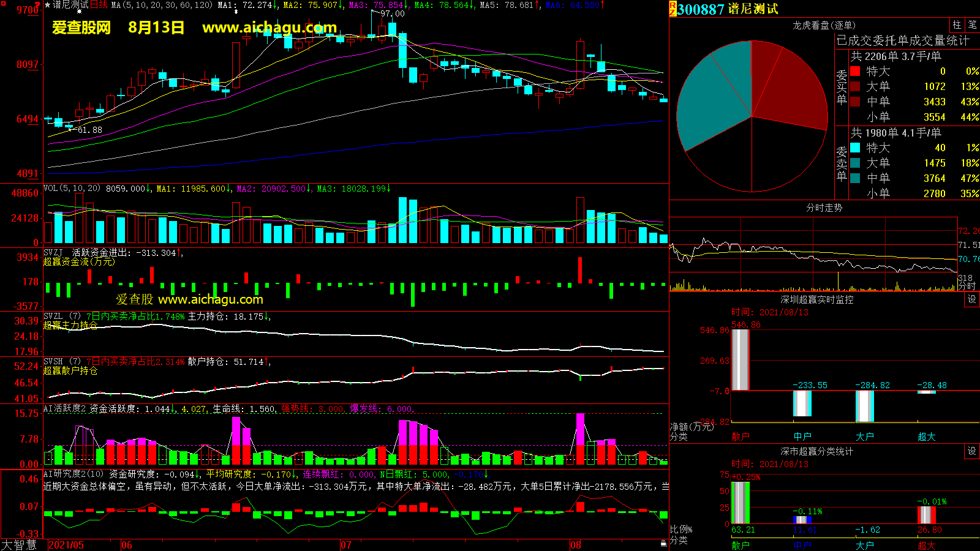
Task: Click the small red marker at top-left corner
Action: (4, 4)
